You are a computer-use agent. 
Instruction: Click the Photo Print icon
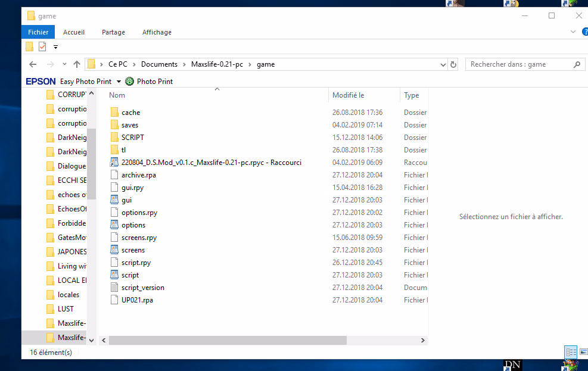click(x=129, y=82)
